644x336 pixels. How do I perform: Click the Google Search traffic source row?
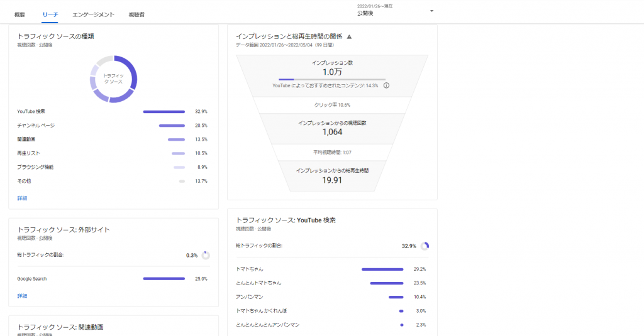click(x=113, y=279)
